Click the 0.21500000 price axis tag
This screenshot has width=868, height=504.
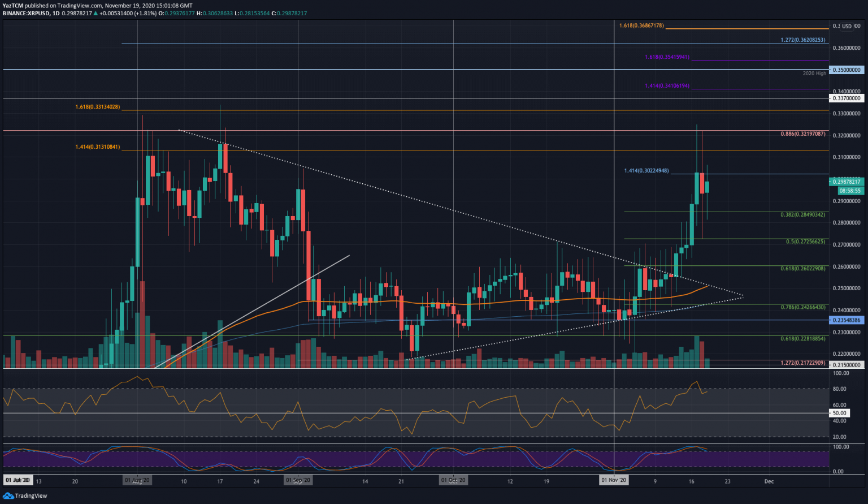tap(846, 365)
